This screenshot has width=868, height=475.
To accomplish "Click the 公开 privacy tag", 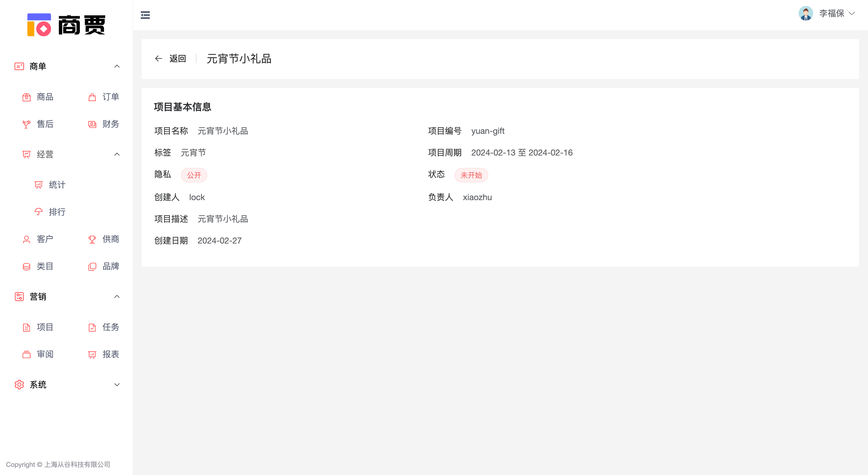I will tap(194, 175).
